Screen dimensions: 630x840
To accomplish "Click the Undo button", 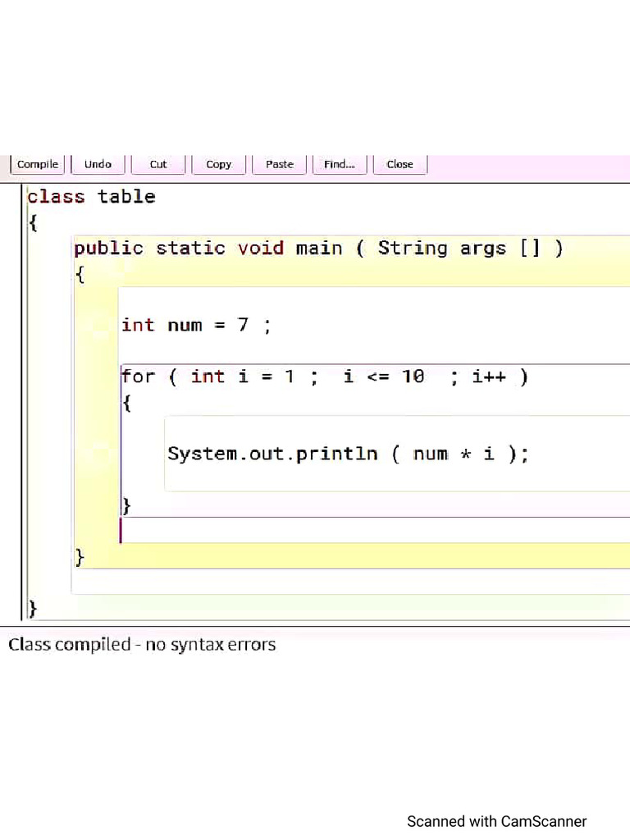I will [x=98, y=164].
